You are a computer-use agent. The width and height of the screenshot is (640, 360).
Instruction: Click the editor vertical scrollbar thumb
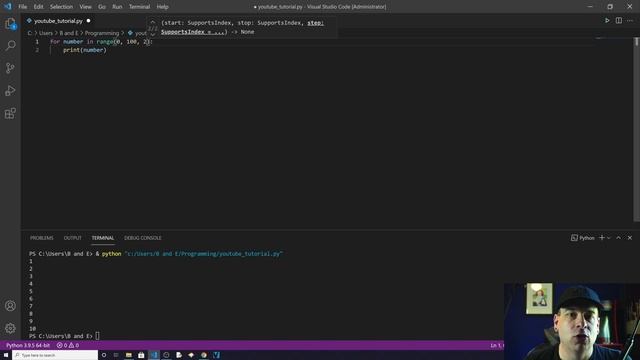point(637,42)
